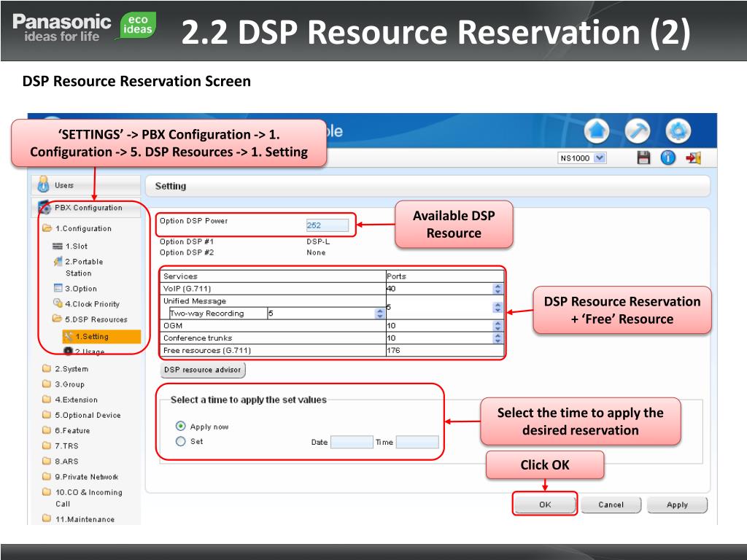747x560 pixels.
Task: Adjust the OGM ports stepper
Action: pyautogui.click(x=498, y=326)
